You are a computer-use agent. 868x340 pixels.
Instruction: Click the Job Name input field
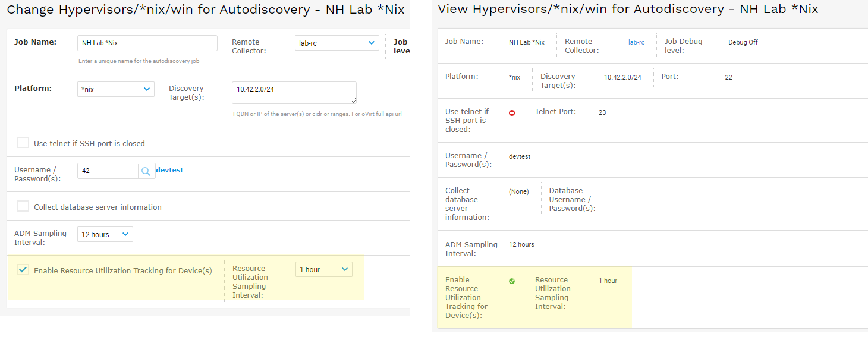click(147, 43)
